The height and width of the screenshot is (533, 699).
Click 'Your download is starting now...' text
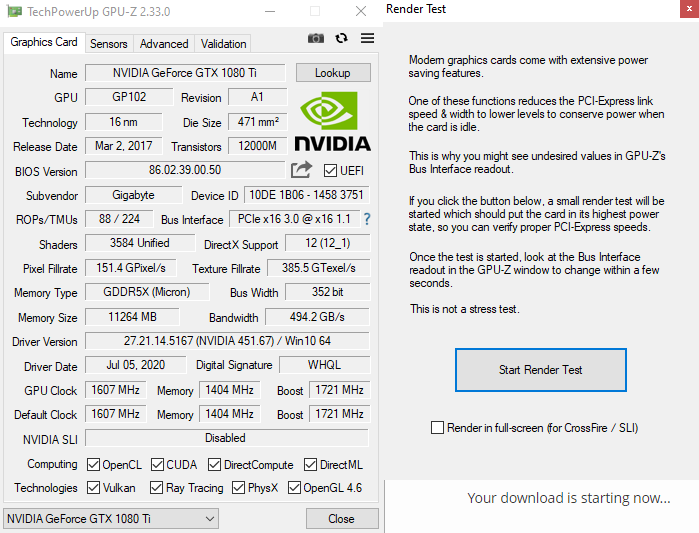click(569, 498)
